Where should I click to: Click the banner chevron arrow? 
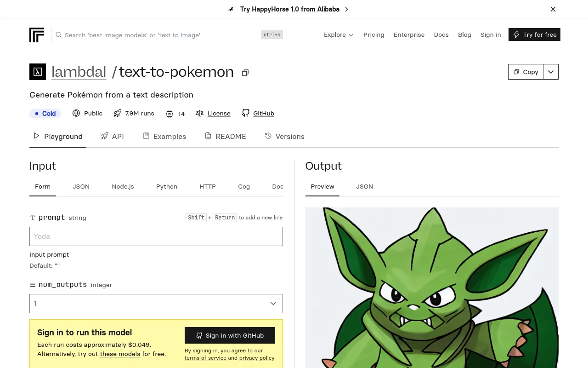[x=346, y=9]
